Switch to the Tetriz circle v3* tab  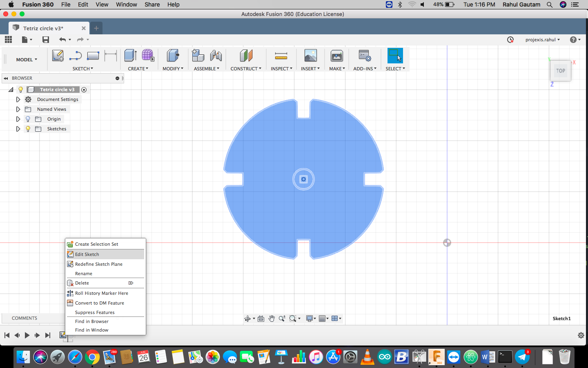(x=49, y=28)
